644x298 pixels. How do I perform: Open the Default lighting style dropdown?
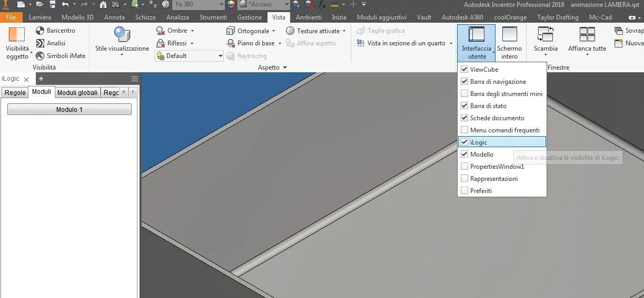[x=190, y=56]
